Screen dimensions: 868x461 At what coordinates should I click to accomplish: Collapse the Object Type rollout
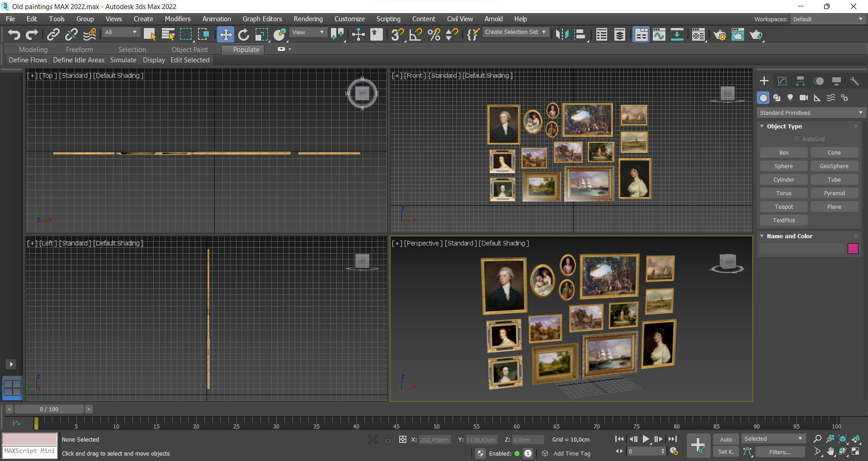[x=762, y=126]
